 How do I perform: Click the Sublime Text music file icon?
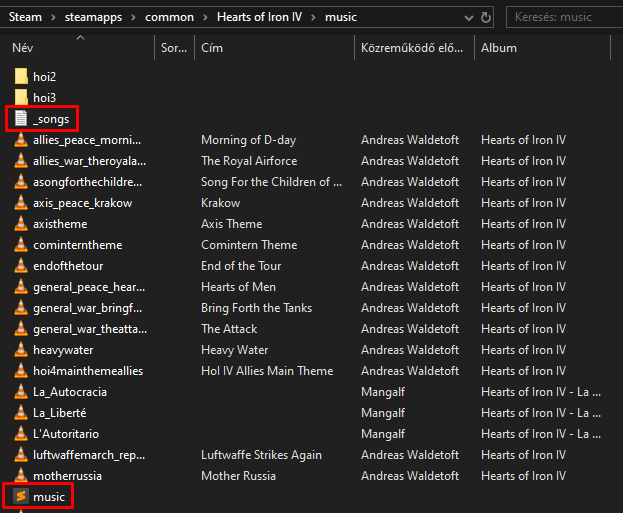click(x=21, y=496)
